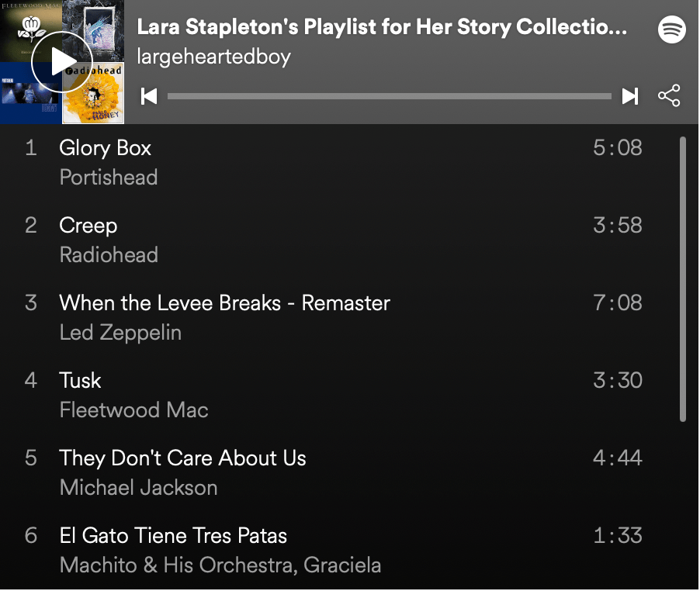Seek along the playback progress bar
Image resolution: width=700 pixels, height=591 pixels.
tap(389, 96)
